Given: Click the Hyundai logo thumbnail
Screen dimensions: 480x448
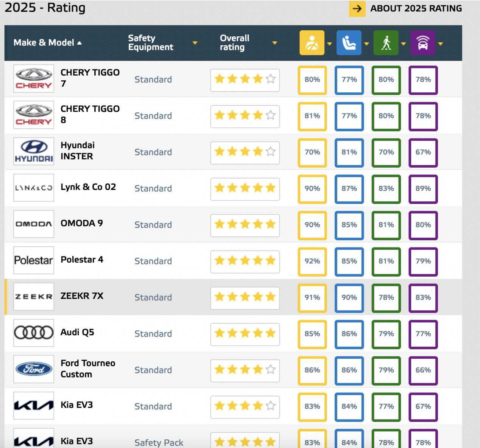Looking at the screenshot, I should (34, 151).
